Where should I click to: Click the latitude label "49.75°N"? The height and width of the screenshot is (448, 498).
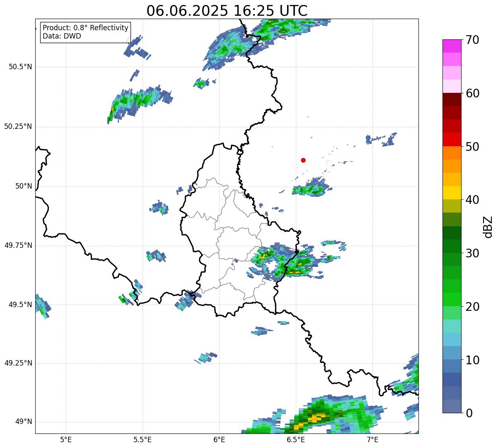click(x=18, y=245)
